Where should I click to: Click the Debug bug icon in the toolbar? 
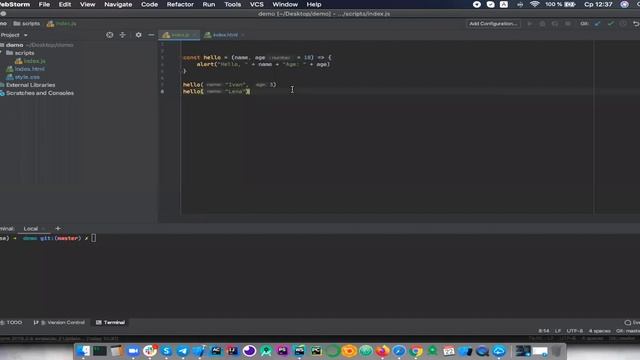(542, 24)
